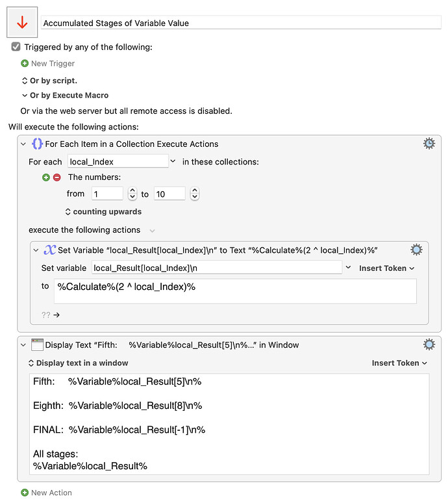
Task: Click the For Each curly braces icon
Action: tap(37, 144)
